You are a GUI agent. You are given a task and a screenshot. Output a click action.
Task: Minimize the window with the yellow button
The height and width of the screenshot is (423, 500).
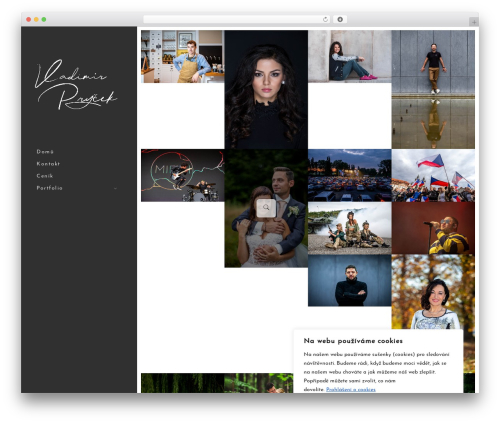point(36,19)
